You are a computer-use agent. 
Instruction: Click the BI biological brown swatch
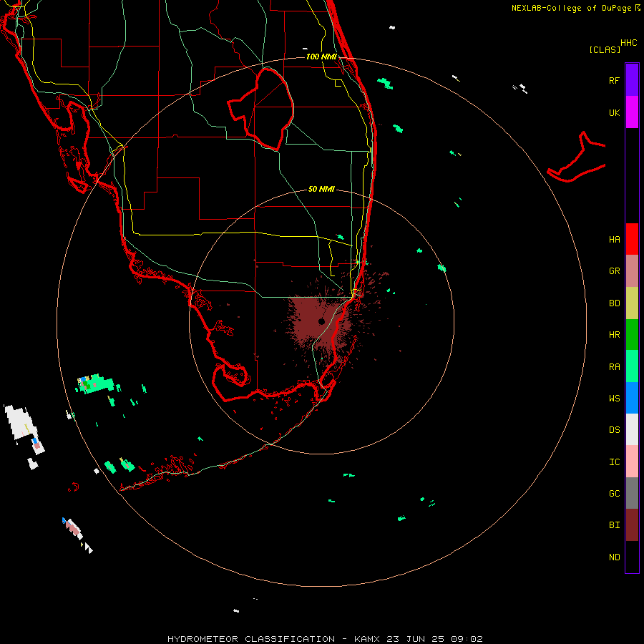[632, 525]
